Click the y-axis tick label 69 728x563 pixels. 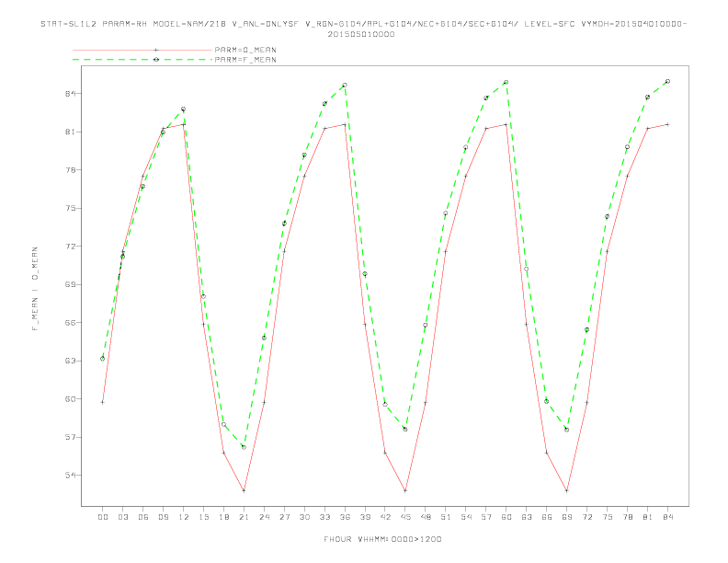[70, 284]
